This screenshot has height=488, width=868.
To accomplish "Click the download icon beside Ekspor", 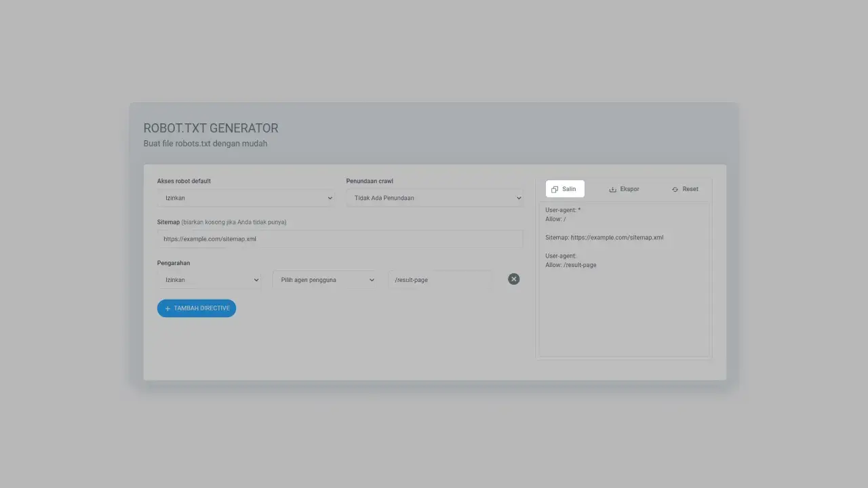I will coord(612,190).
